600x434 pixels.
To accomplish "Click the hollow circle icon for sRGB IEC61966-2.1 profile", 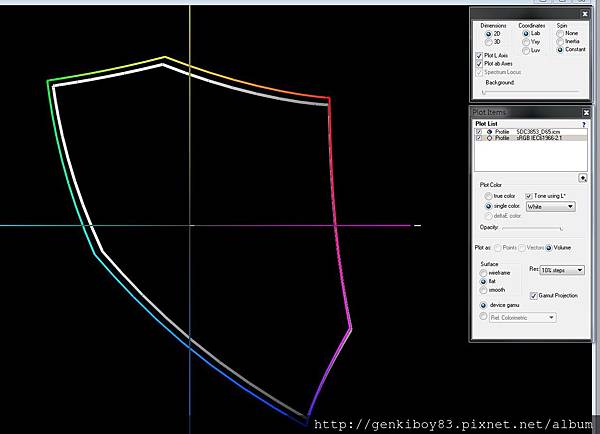I will [489, 138].
